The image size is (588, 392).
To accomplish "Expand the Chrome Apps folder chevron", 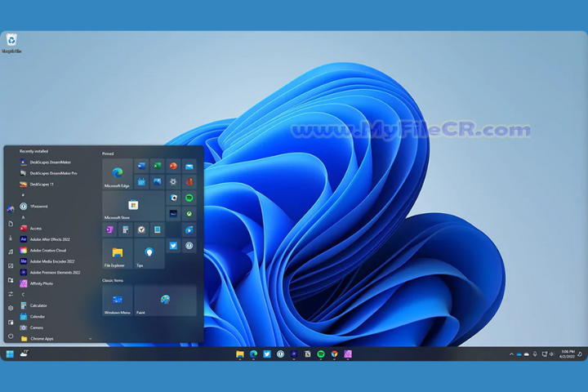I will (90, 339).
